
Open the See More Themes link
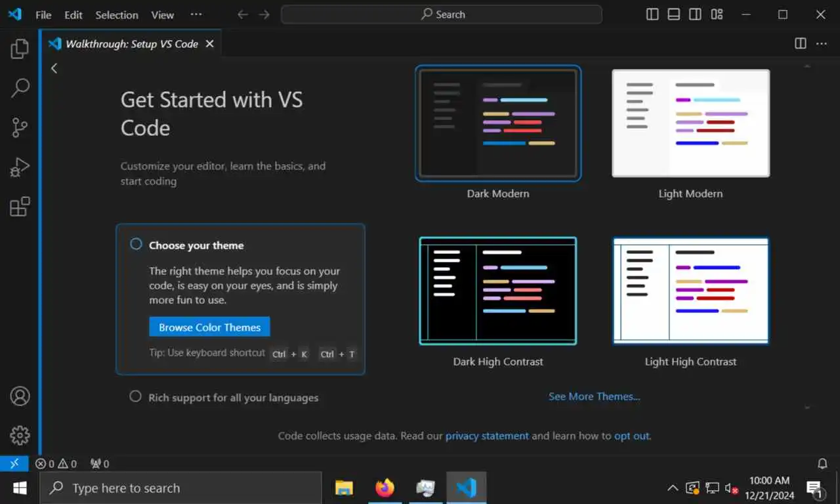(x=594, y=396)
